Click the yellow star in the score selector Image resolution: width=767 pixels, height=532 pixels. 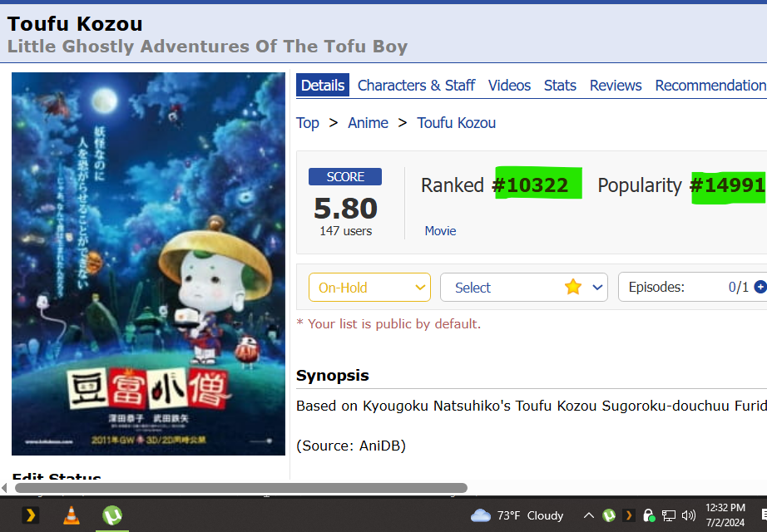(x=573, y=287)
